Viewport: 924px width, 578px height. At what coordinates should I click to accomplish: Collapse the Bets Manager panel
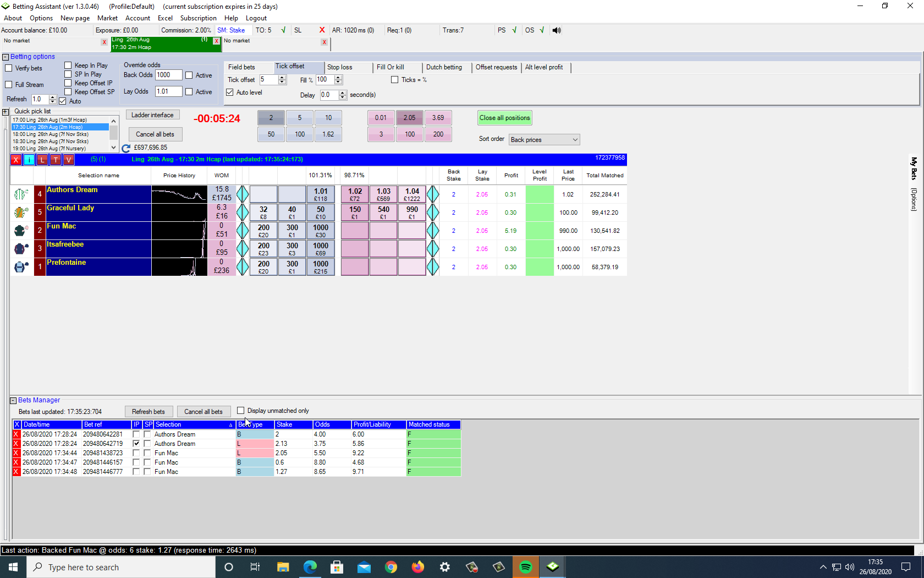[13, 401]
